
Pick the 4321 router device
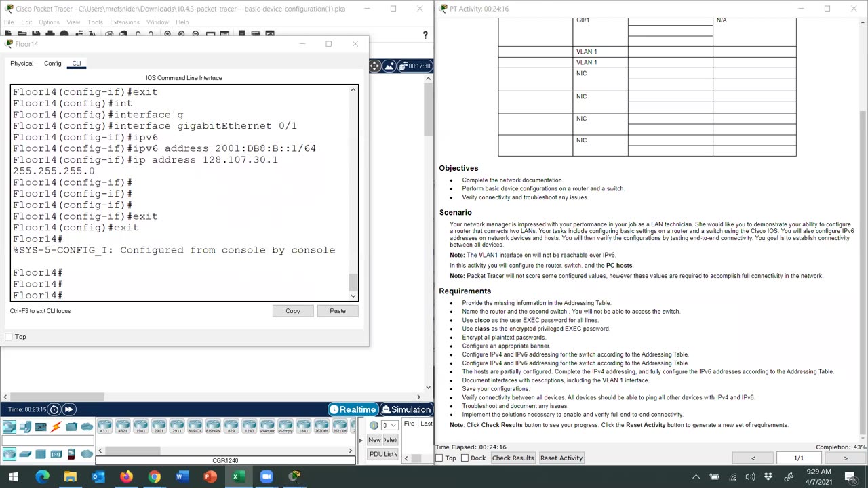click(123, 426)
